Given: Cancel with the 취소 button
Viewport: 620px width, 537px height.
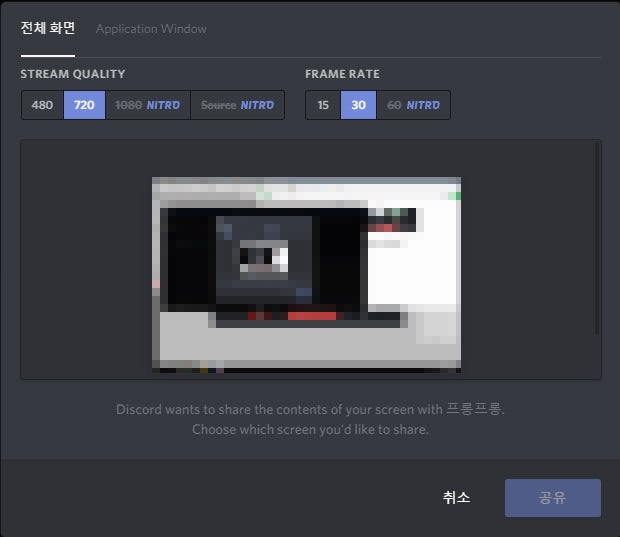Looking at the screenshot, I should (x=456, y=497).
